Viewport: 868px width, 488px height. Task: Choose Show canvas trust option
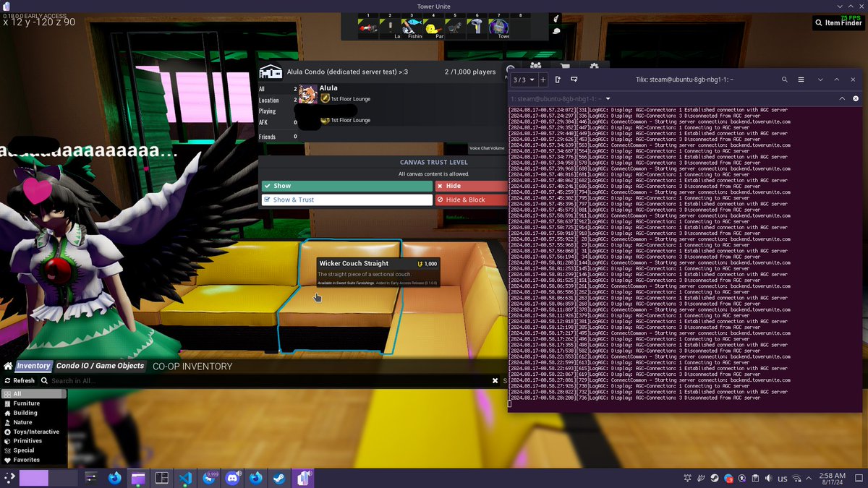[x=347, y=186]
